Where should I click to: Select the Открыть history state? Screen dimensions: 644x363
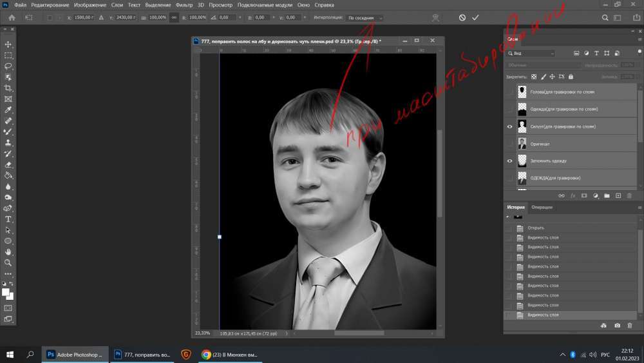pyautogui.click(x=536, y=228)
